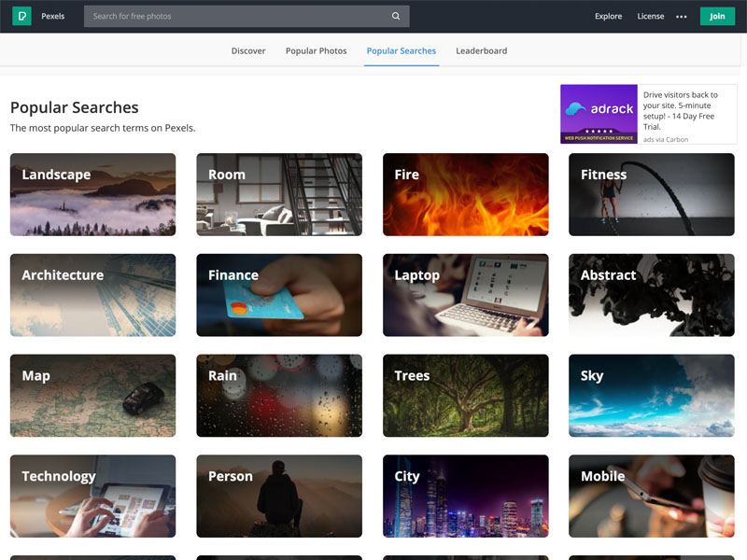The height and width of the screenshot is (560, 747).
Task: Select the Fire search thumbnail
Action: pyautogui.click(x=465, y=194)
